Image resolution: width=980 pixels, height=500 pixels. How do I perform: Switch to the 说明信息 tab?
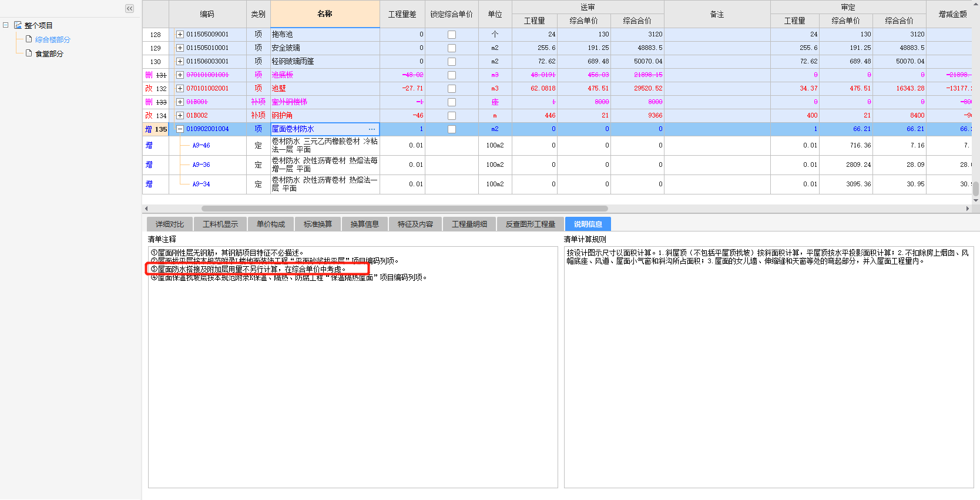[588, 224]
